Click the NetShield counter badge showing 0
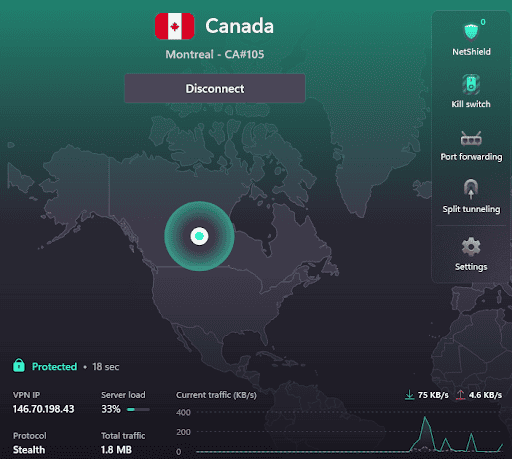 tap(483, 22)
